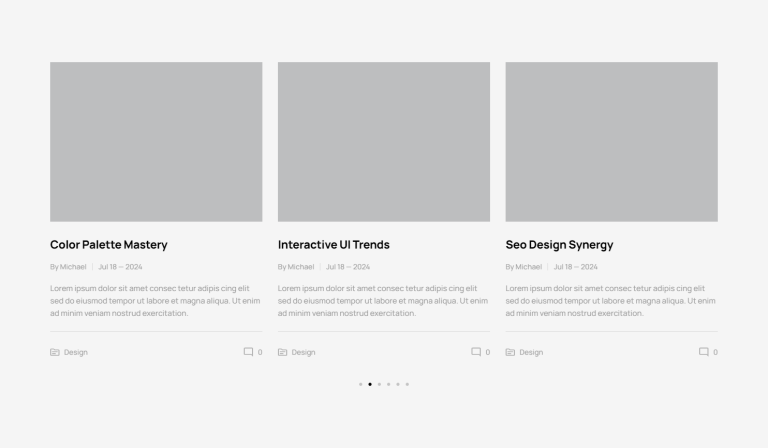The image size is (768, 448).
Task: Click the Seo Design Synergy thumbnail image
Action: pyautogui.click(x=611, y=142)
